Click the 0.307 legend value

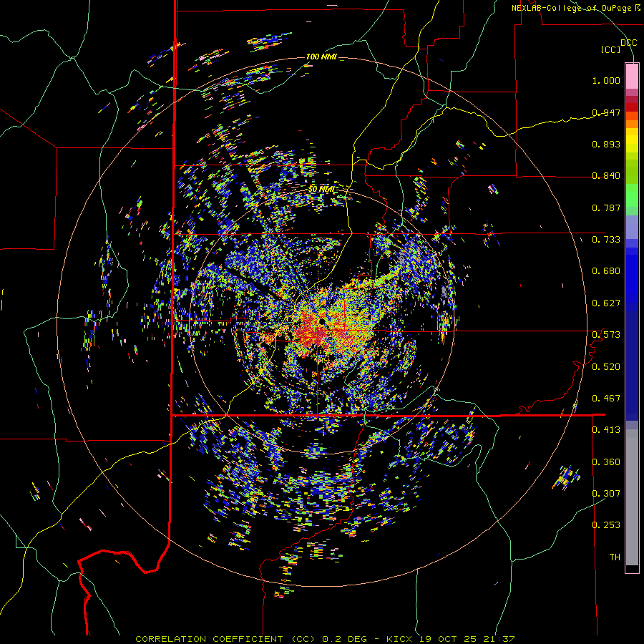coord(606,494)
